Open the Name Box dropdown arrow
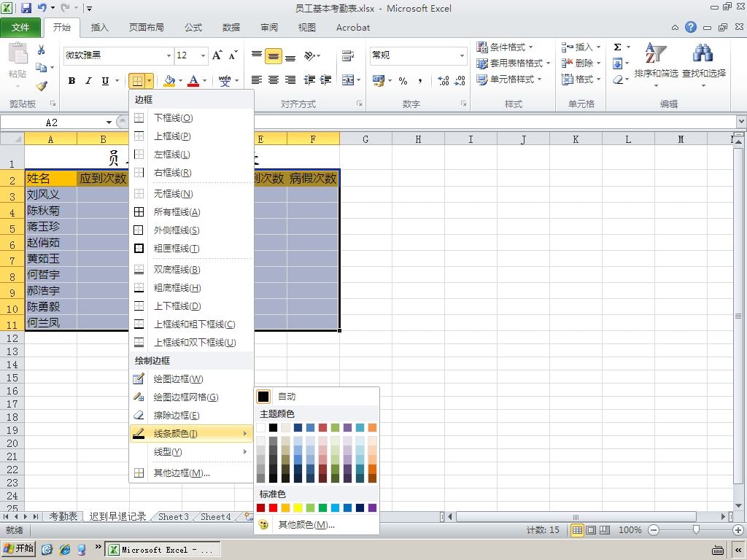 109,122
